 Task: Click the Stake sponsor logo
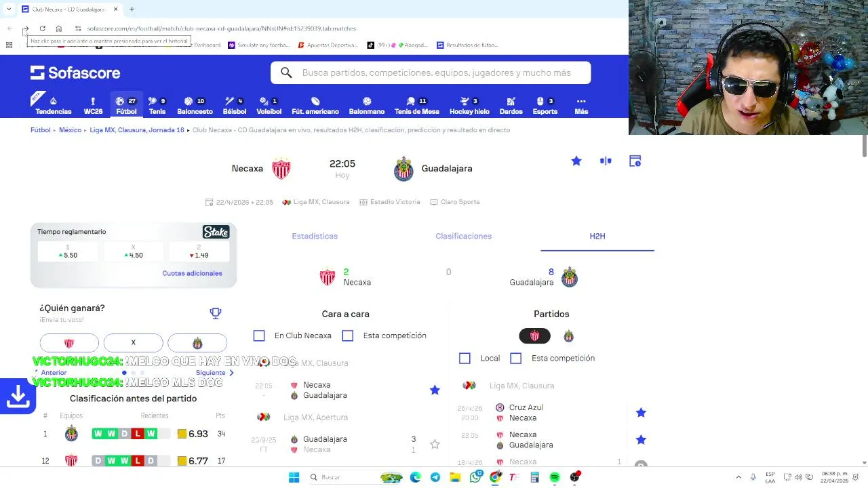point(216,232)
